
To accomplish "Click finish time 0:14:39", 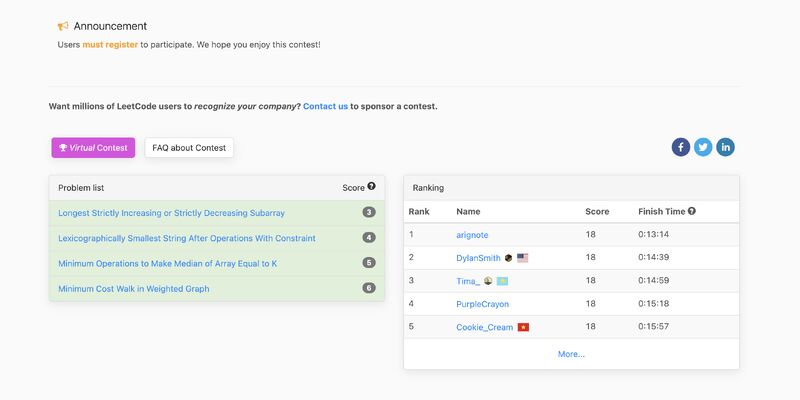I will tap(654, 257).
